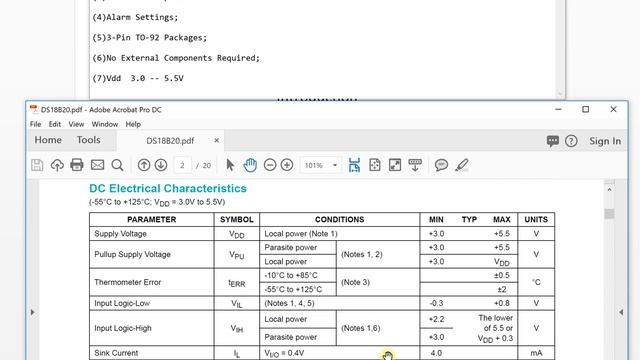
Task: Send file by email envelope icon
Action: click(x=97, y=165)
